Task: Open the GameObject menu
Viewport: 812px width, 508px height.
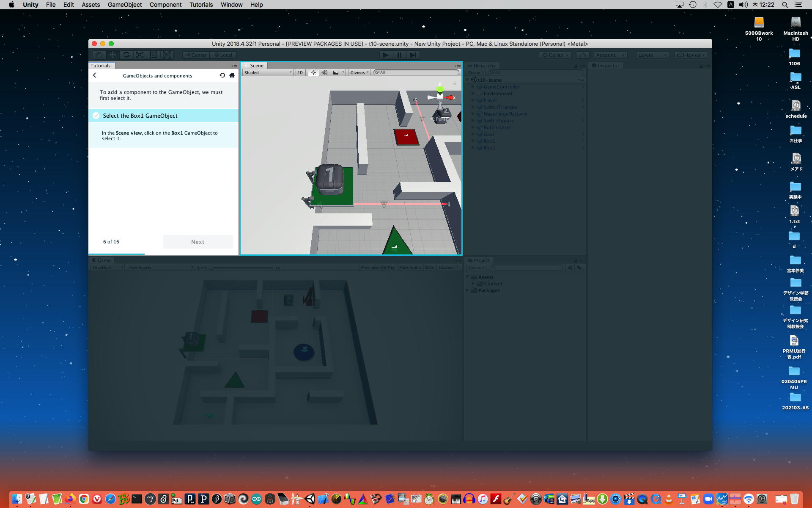Action: click(124, 5)
